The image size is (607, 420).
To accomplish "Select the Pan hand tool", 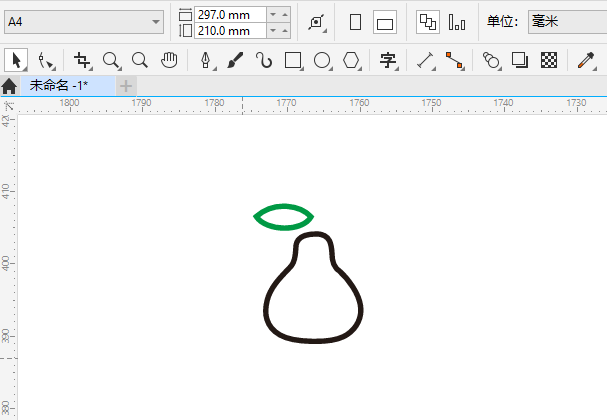I will pyautogui.click(x=169, y=60).
